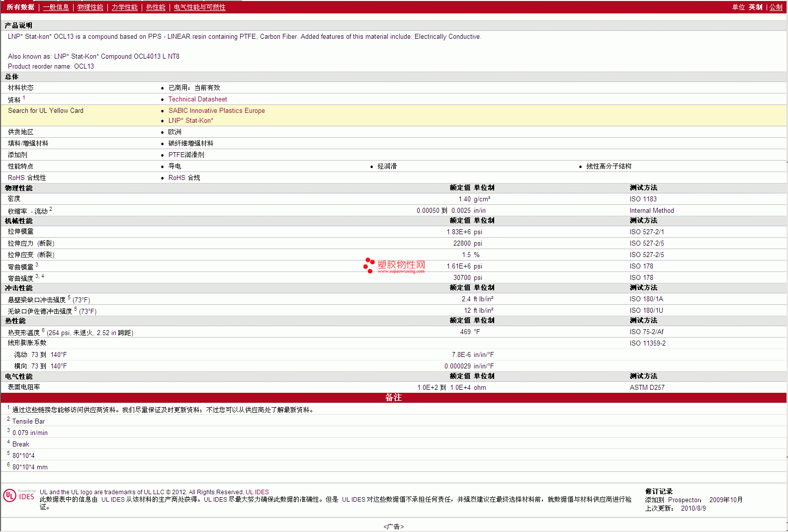Click the PTFE润滑剂 additive value

pyautogui.click(x=186, y=155)
